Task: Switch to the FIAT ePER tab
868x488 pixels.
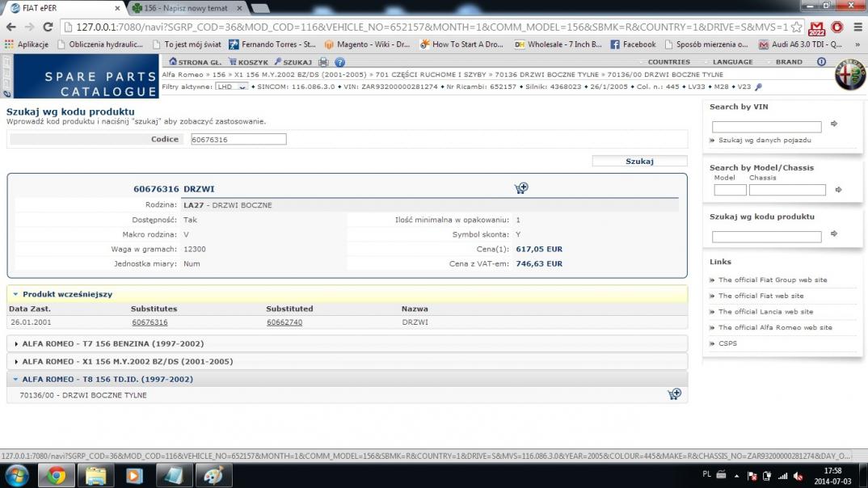Action: (62, 8)
